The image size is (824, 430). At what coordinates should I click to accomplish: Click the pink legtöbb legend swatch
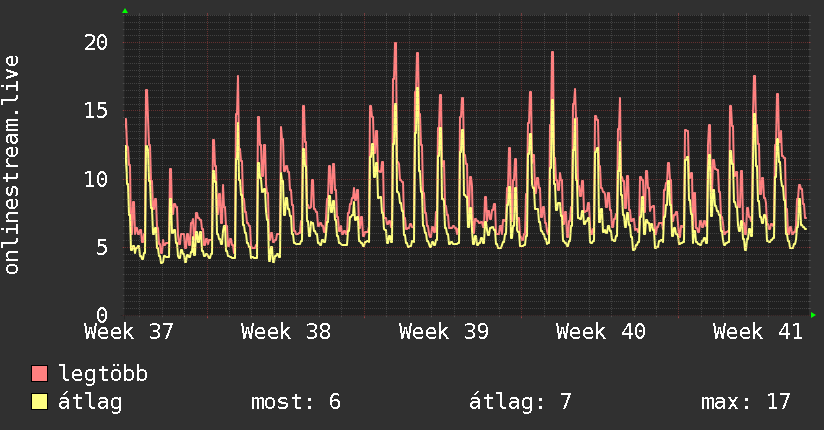pos(39,374)
